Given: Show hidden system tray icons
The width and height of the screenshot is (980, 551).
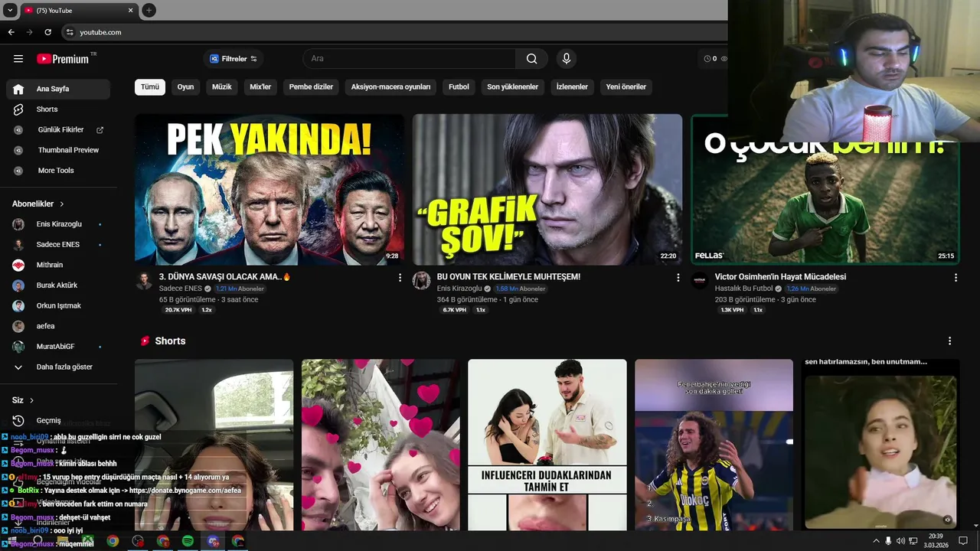Looking at the screenshot, I should point(876,541).
